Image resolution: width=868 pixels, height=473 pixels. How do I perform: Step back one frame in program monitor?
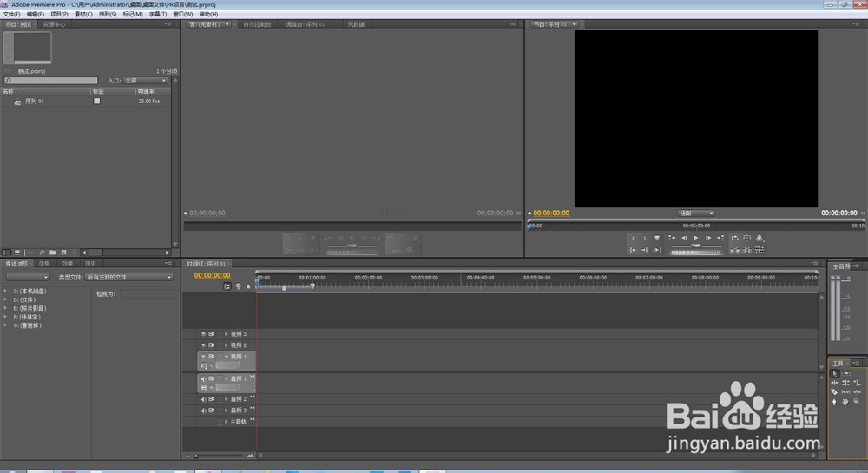point(684,238)
